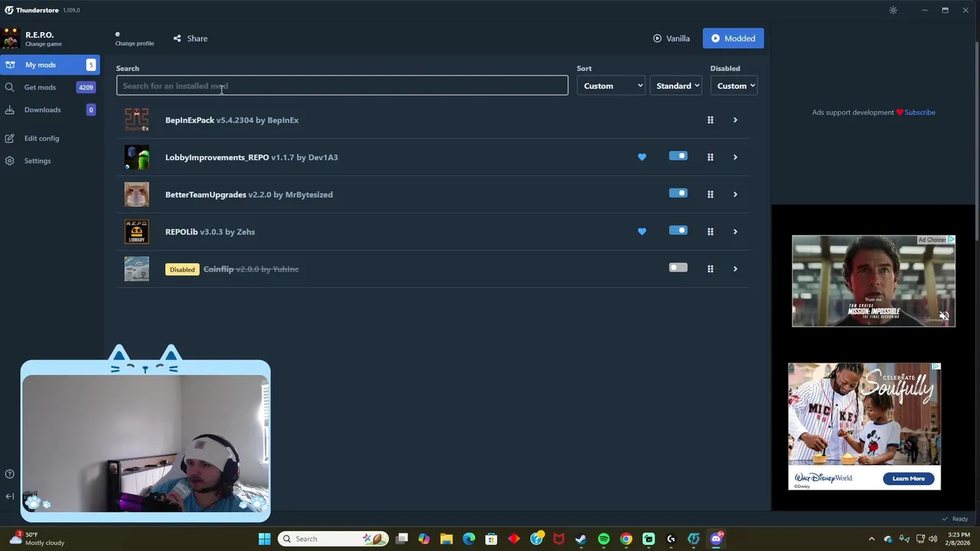This screenshot has height=551, width=980.
Task: Click the Coinflip mod icon
Action: point(137,269)
